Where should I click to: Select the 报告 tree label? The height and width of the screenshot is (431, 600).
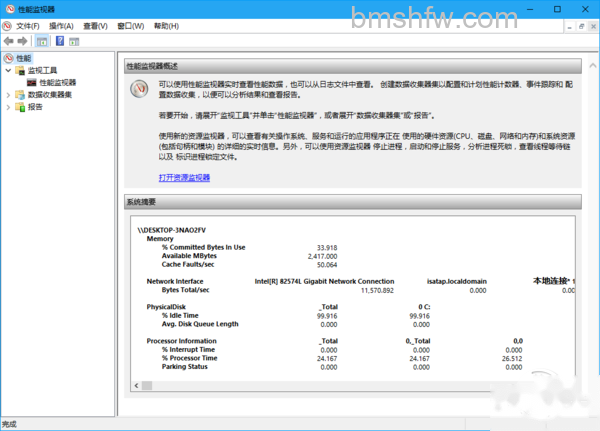(x=35, y=107)
